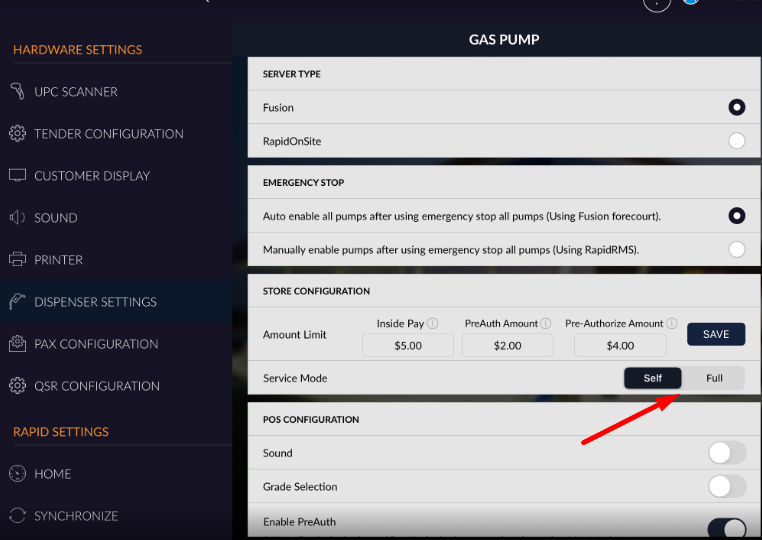Image resolution: width=762 pixels, height=540 pixels.
Task: Select the RapidOnSite server type radio button
Action: [737, 141]
